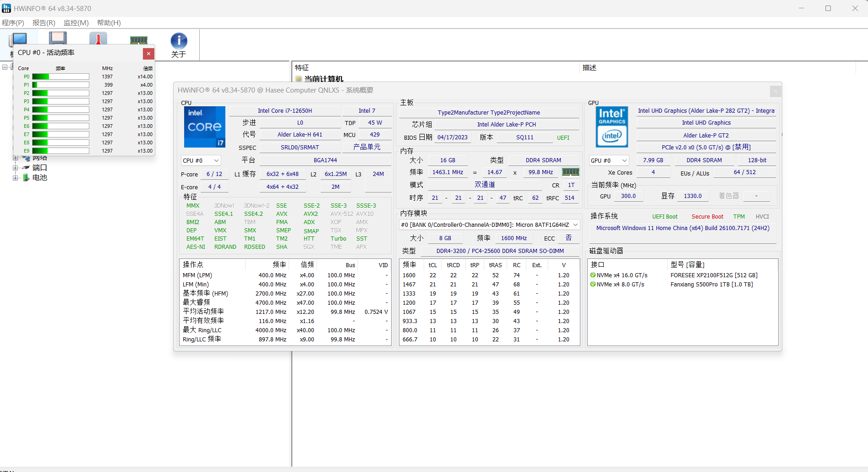This screenshot has height=472, width=868.
Task: Click the TPM status indicator
Action: coord(739,216)
